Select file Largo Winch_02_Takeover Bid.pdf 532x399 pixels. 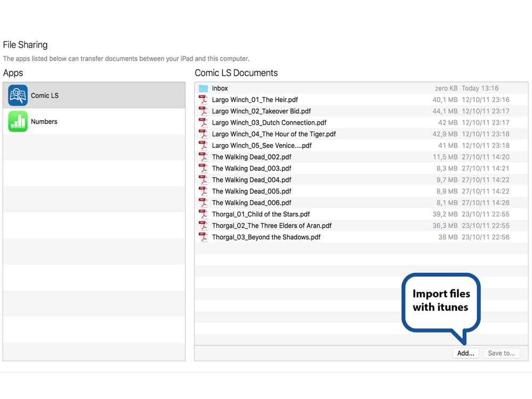(x=261, y=111)
